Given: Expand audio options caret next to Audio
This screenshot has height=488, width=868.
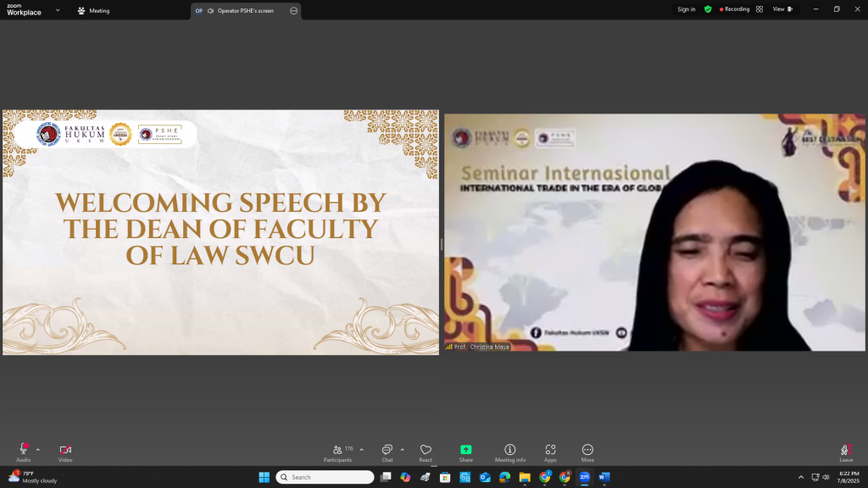Looking at the screenshot, I should point(38,450).
